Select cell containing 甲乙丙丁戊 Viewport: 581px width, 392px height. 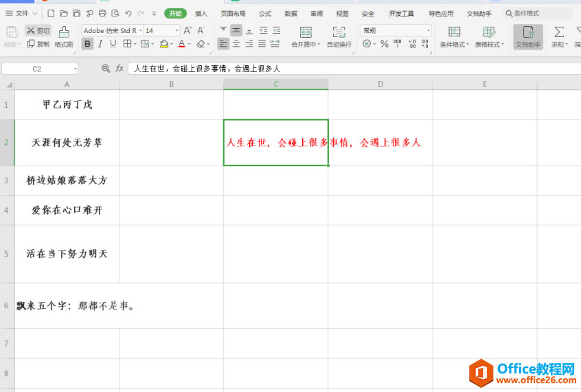click(67, 105)
